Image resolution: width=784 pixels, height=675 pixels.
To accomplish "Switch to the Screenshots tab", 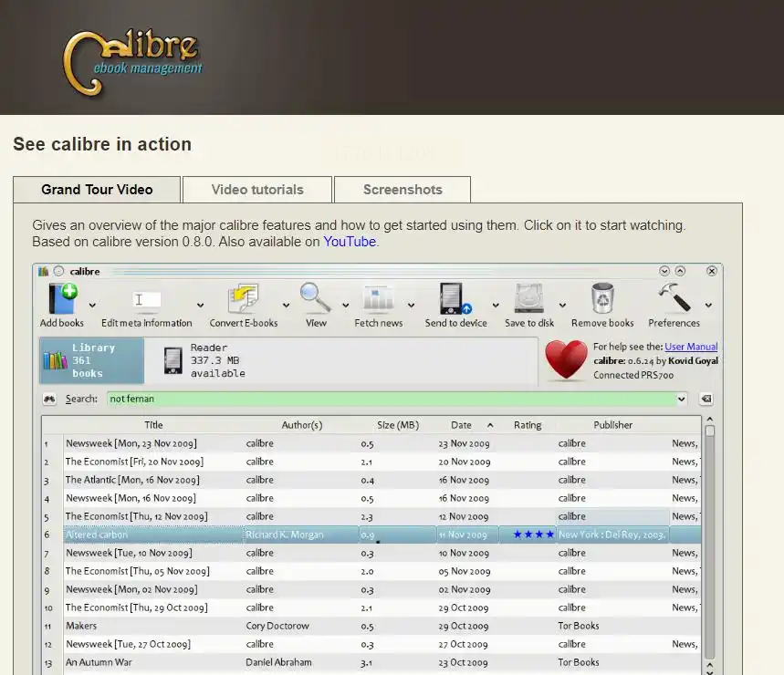I will click(402, 190).
